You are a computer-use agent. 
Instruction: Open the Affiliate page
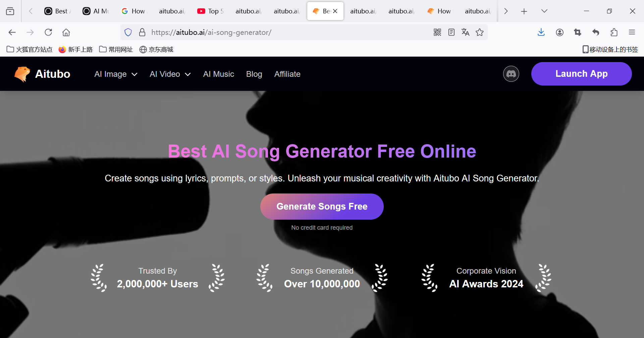[x=287, y=74]
